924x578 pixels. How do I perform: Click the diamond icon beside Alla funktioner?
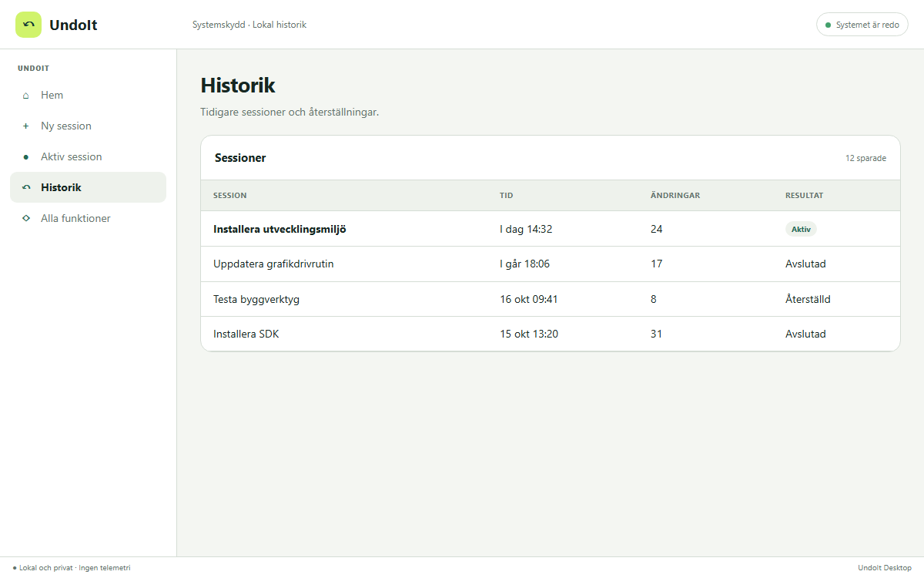click(26, 219)
